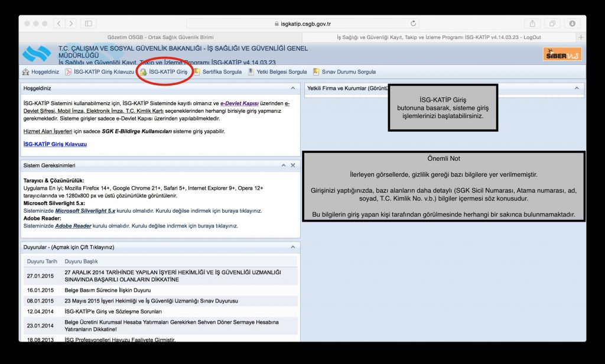Click the Yetki Belgesi Sorgula icon
Image resolution: width=605 pixels, height=364 pixels.
[251, 72]
